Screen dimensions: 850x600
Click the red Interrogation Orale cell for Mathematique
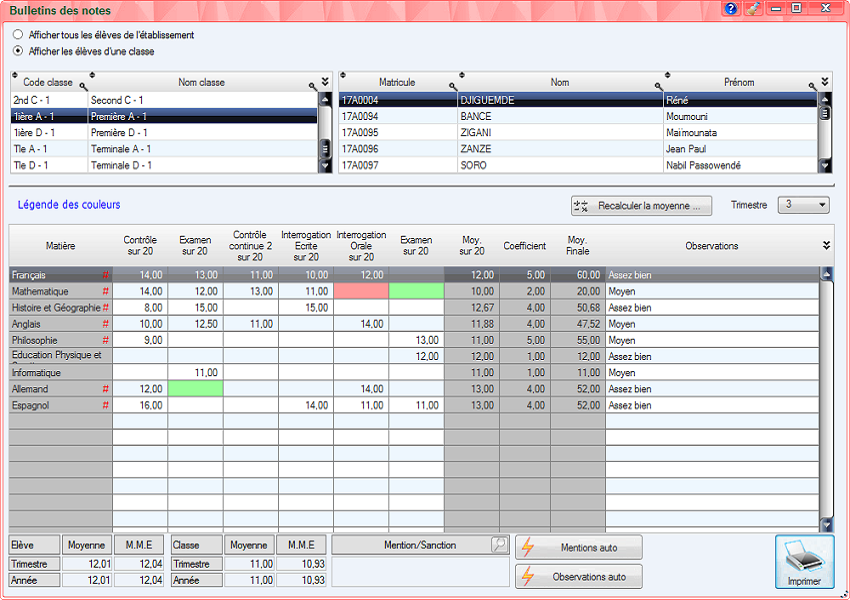pos(361,292)
